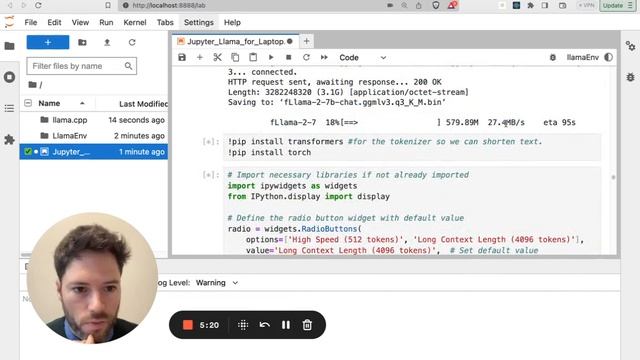This screenshot has height=360, width=640.
Task: Cut selected cell with scissors icon
Action: click(218, 58)
